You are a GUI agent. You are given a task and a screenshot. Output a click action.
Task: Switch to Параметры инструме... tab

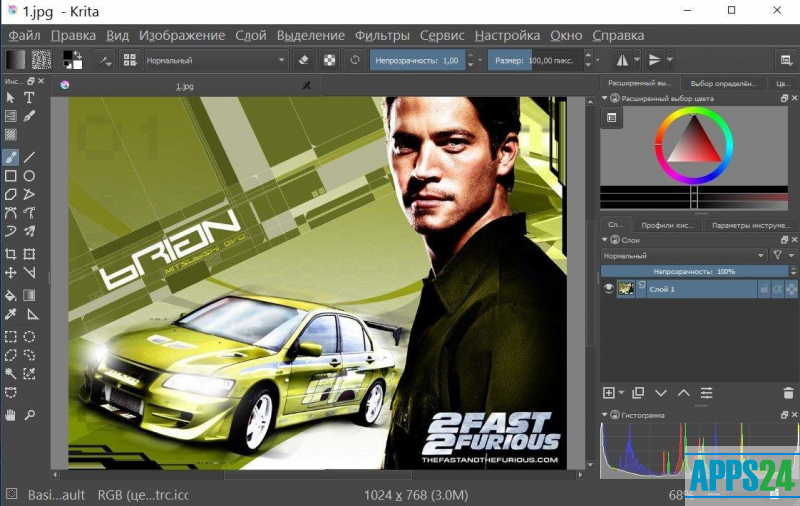point(751,225)
